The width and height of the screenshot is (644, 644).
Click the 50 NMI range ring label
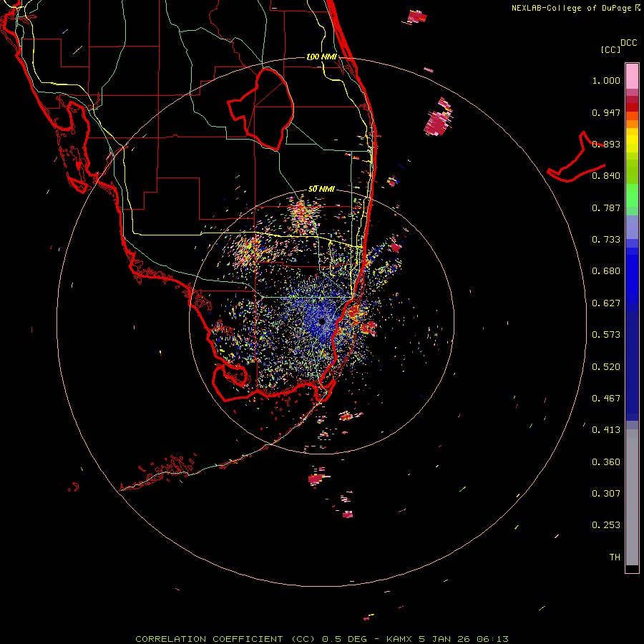tap(321, 189)
